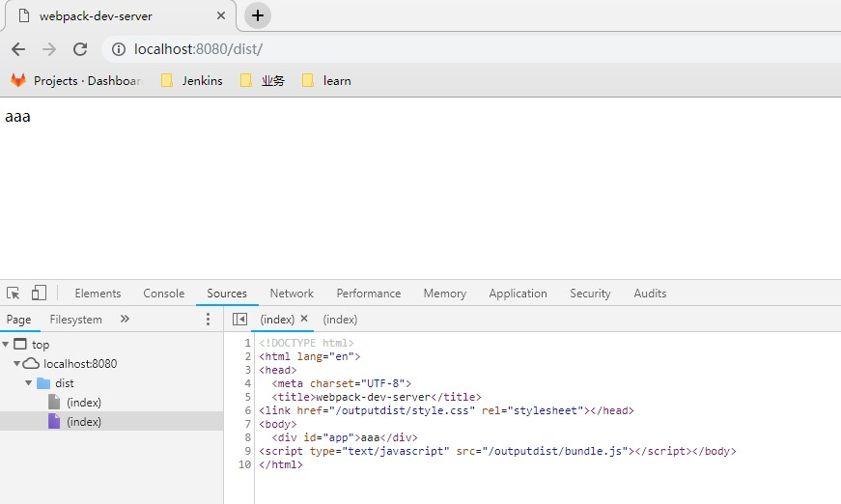Click the meta charset source line
The image size is (841, 504).
pos(341,383)
